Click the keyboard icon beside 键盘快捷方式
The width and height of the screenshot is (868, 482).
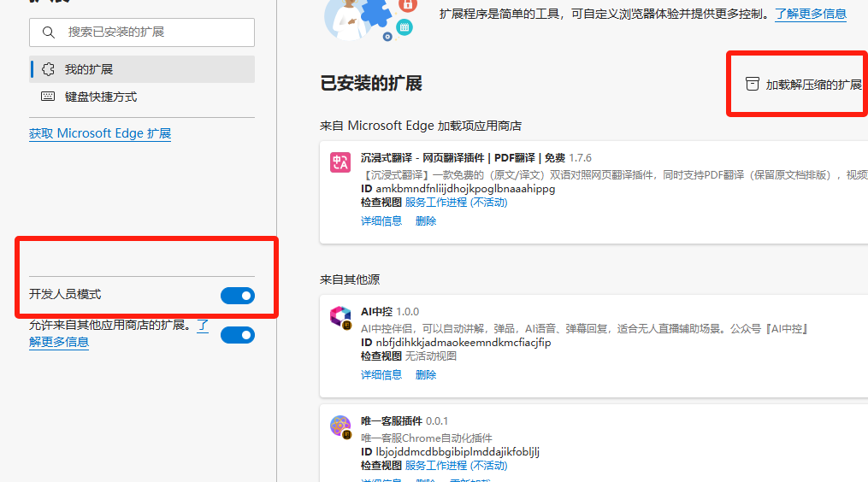[48, 97]
